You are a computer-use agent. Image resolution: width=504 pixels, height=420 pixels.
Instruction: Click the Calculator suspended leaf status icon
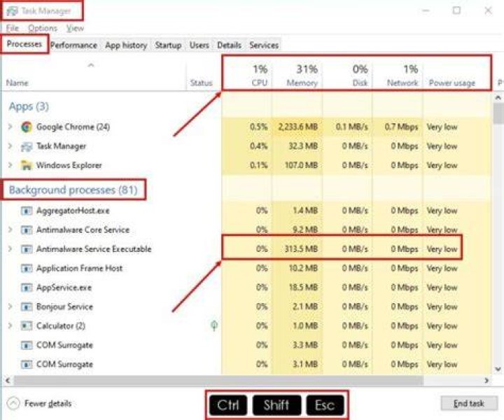214,325
